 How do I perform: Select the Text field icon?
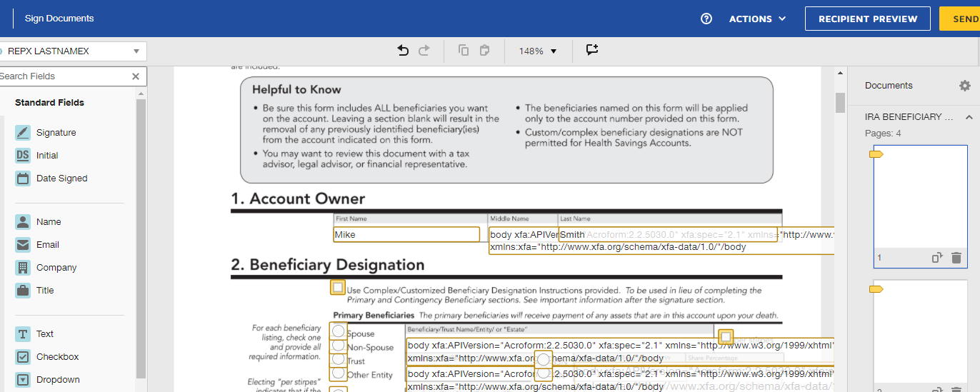tap(23, 334)
